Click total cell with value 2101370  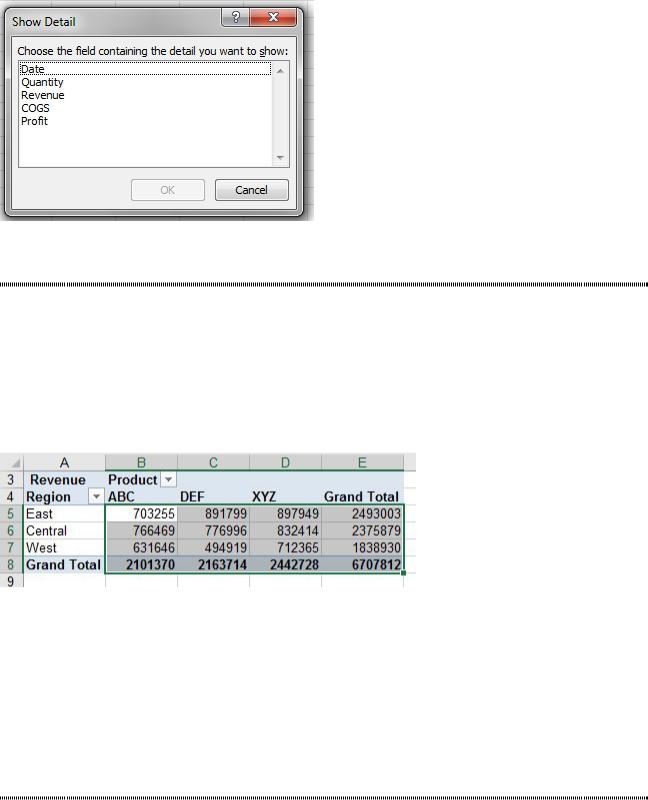point(141,564)
